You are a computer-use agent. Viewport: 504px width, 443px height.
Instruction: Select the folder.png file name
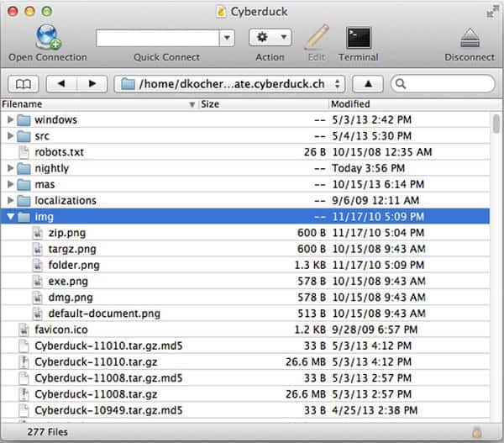coord(74,265)
